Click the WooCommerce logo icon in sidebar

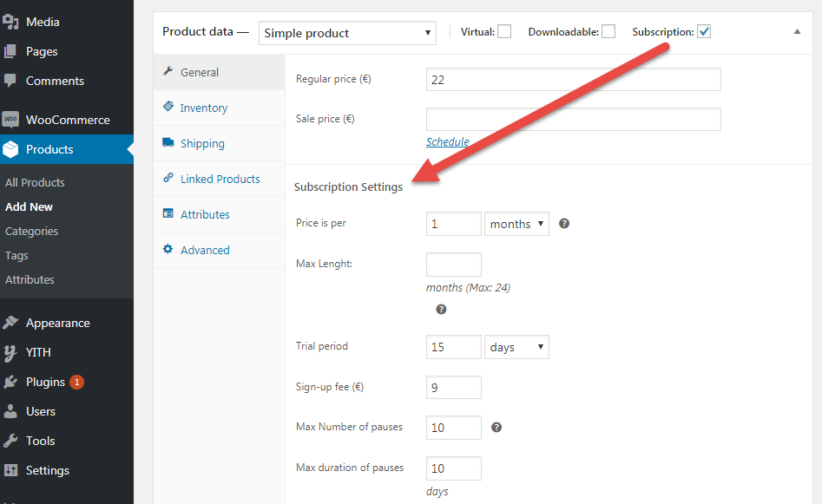pyautogui.click(x=10, y=120)
